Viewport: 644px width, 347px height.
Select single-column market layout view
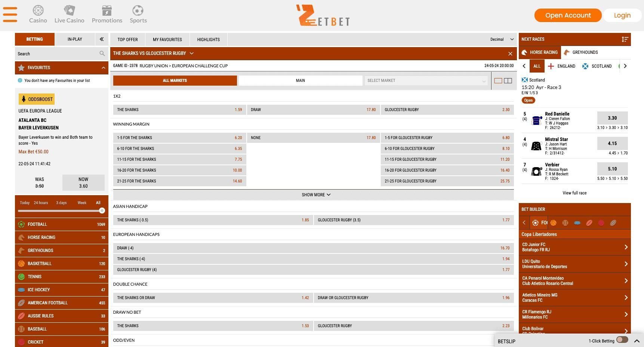coord(498,81)
